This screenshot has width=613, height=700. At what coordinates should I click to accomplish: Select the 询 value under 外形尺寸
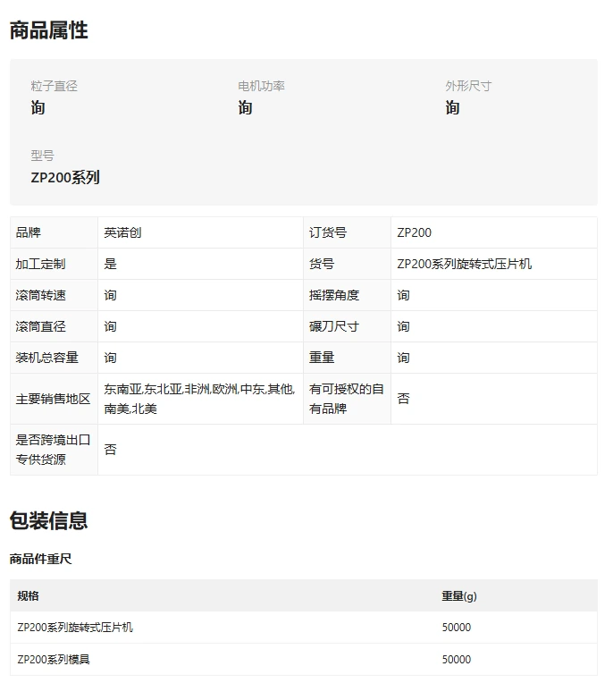tap(452, 107)
